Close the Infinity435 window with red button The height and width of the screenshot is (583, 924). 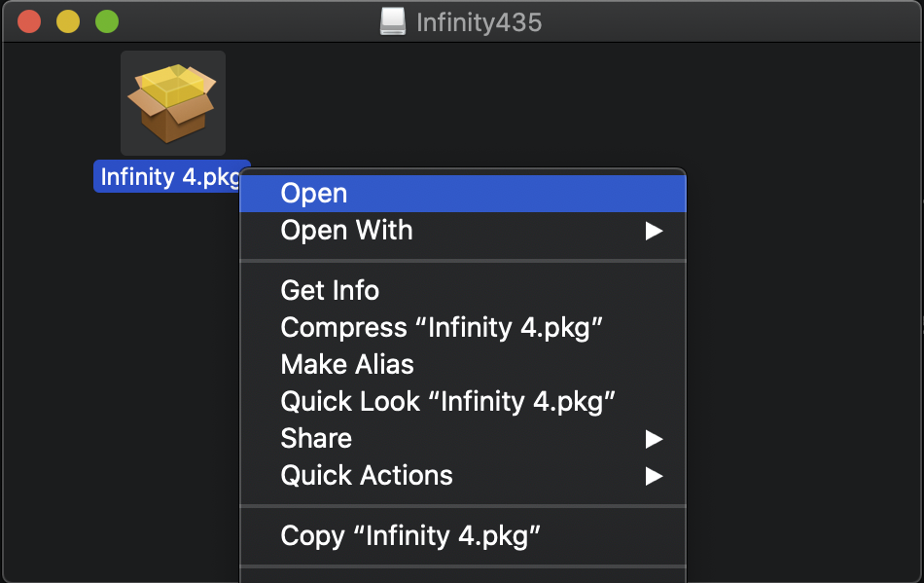tap(29, 21)
